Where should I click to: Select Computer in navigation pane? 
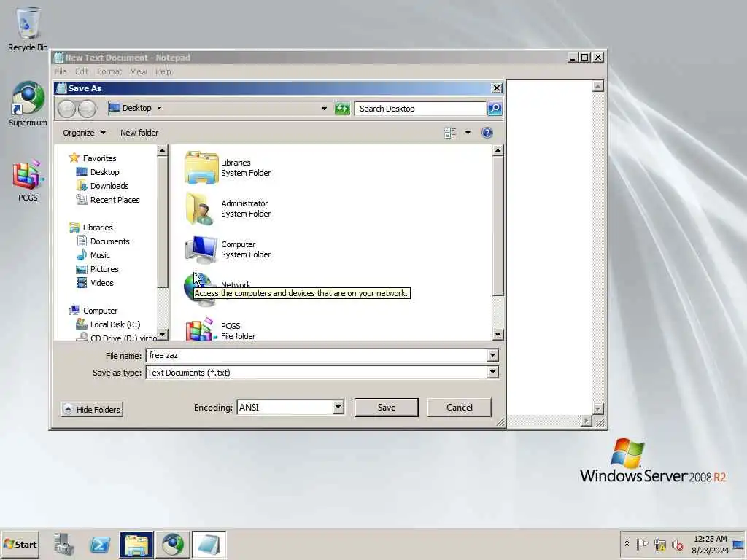click(99, 311)
